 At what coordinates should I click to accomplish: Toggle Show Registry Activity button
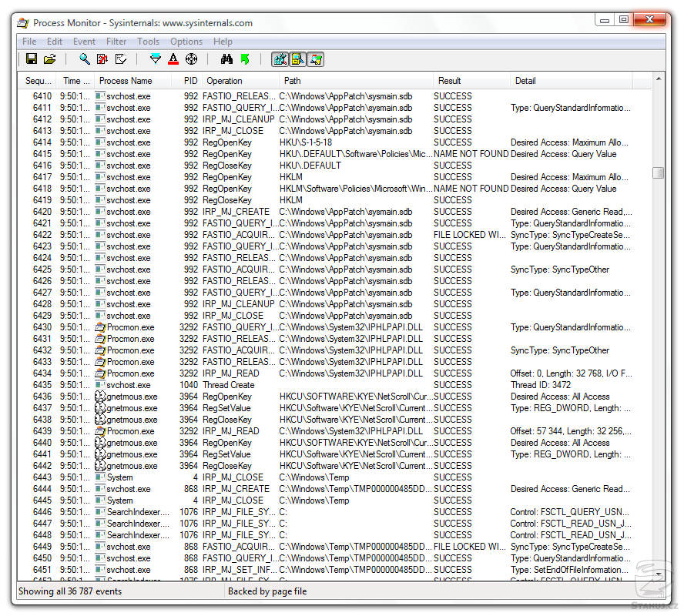[x=280, y=59]
